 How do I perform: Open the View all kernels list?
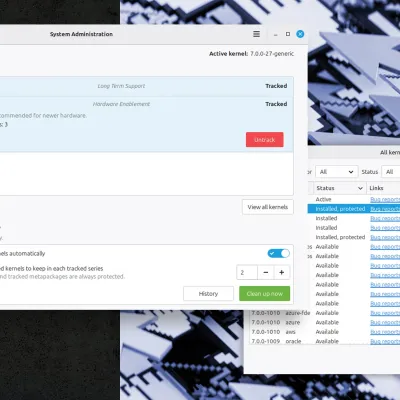[x=268, y=207]
